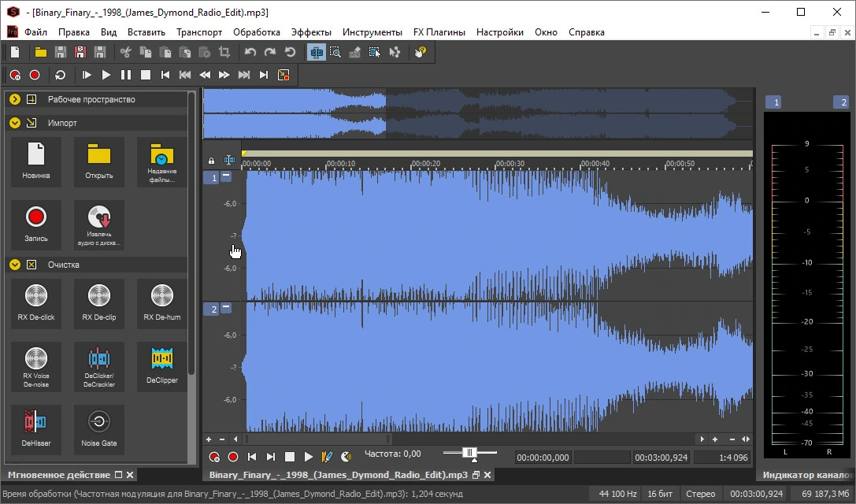
Task: Click the scissors Cut icon
Action: tap(125, 53)
